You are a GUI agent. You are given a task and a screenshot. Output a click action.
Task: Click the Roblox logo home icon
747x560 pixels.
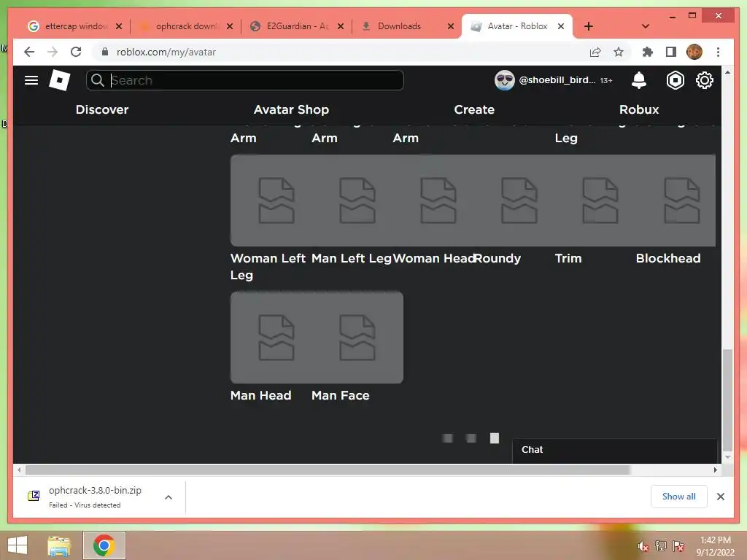60,80
